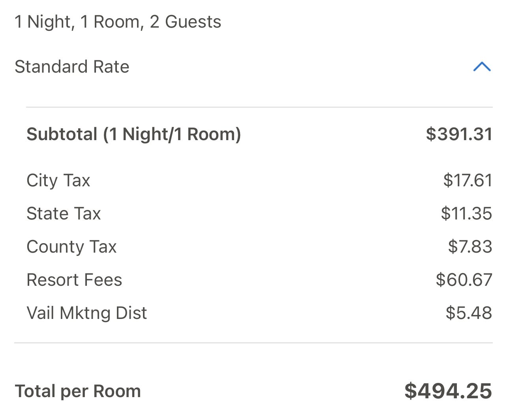Select the State Tax line

(259, 214)
